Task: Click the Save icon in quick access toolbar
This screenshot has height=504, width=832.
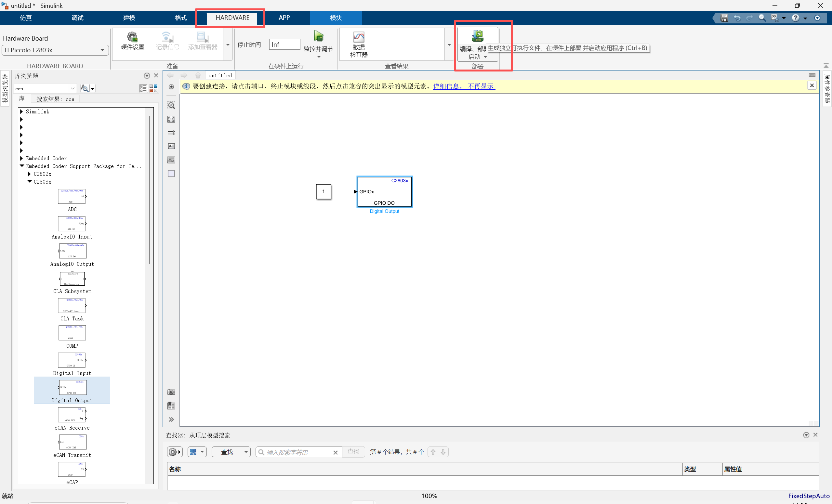Action: (724, 18)
